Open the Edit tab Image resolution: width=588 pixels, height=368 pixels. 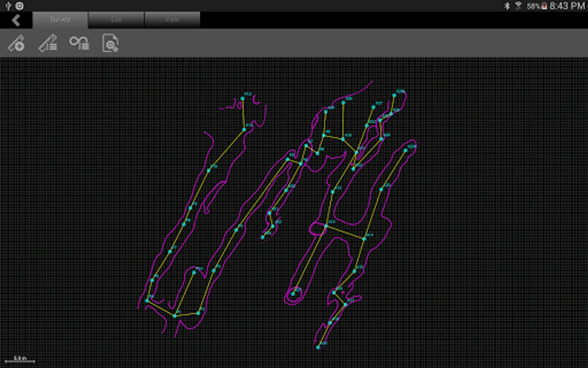(116, 20)
